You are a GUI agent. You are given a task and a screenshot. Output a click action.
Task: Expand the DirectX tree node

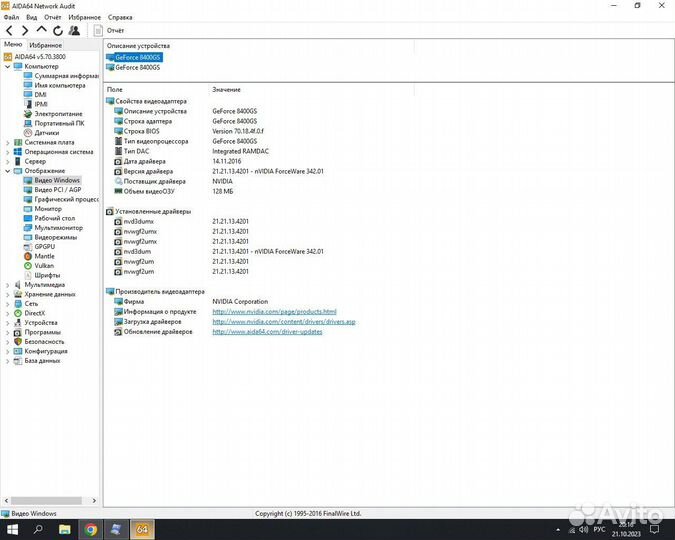pos(8,313)
